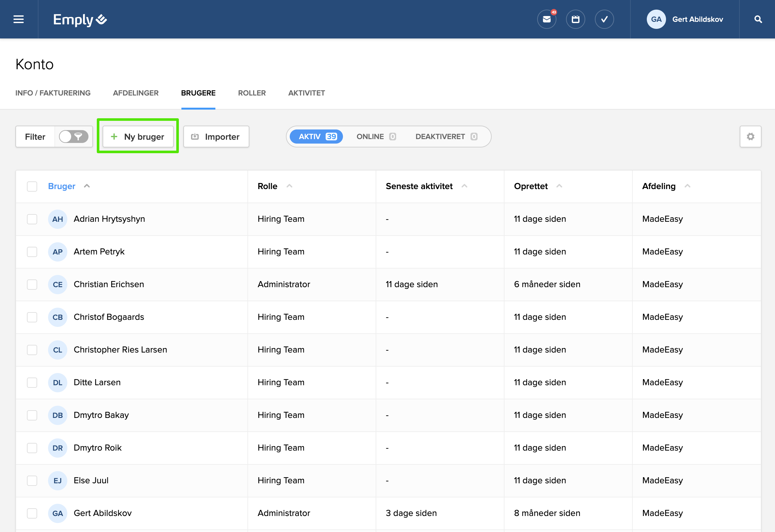The width and height of the screenshot is (775, 532).
Task: Open the hamburger menu
Action: coord(19,19)
